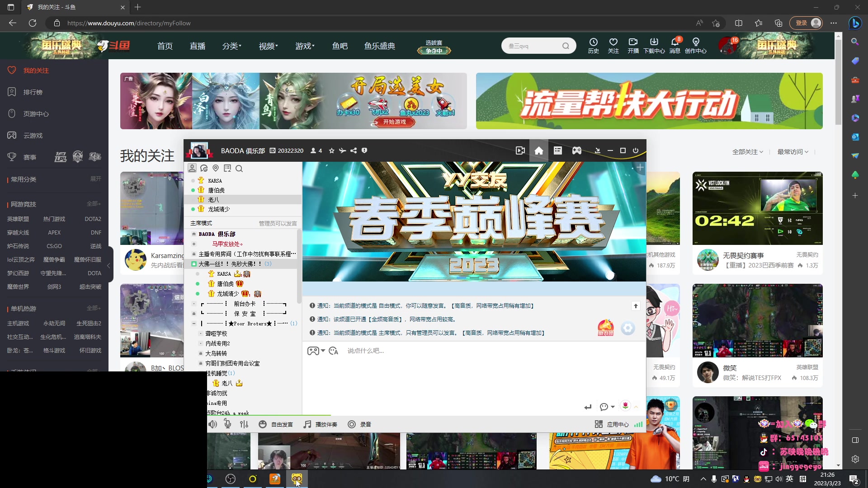Collapse the Poor Broters channel group

tap(194, 324)
